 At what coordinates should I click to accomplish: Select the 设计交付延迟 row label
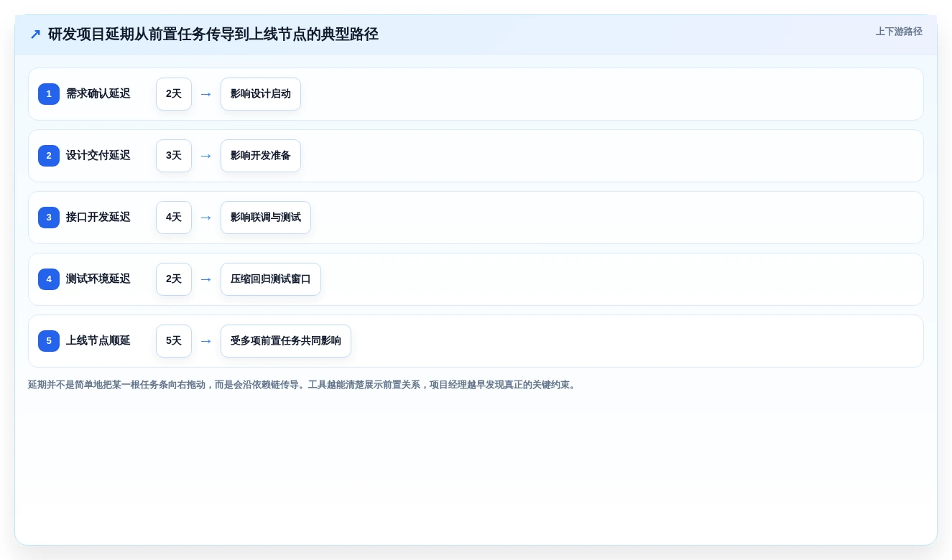[x=98, y=156]
